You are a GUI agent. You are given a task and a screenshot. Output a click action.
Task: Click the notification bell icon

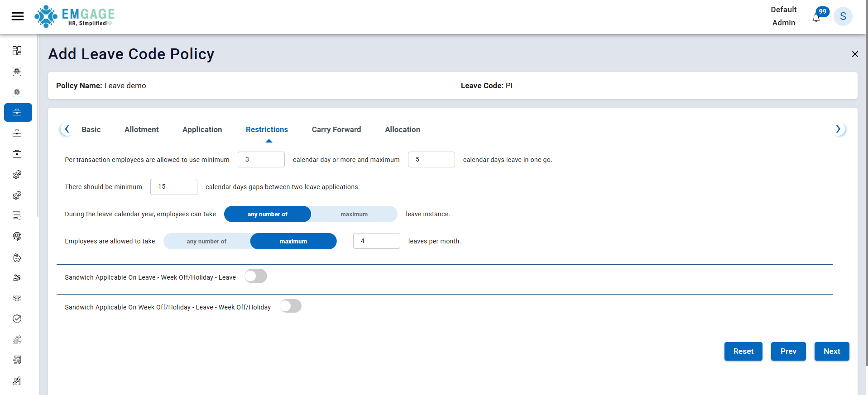[816, 18]
